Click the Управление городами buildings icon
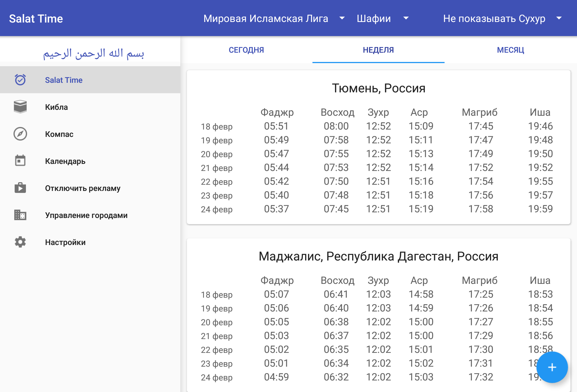Viewport: 577px width, 392px height. tap(20, 215)
